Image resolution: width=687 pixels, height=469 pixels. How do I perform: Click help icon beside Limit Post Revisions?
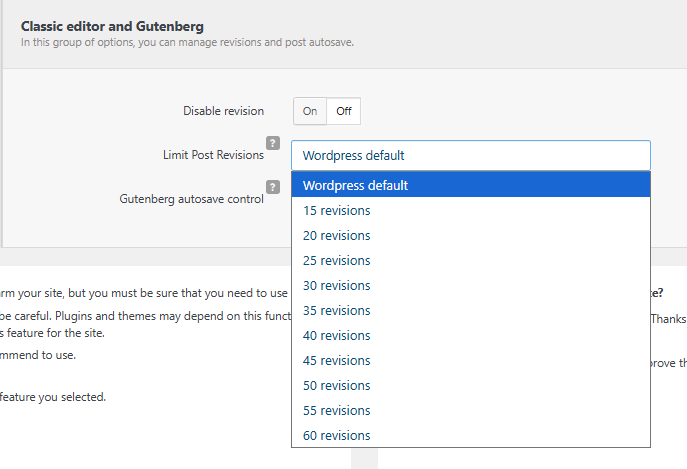272,143
